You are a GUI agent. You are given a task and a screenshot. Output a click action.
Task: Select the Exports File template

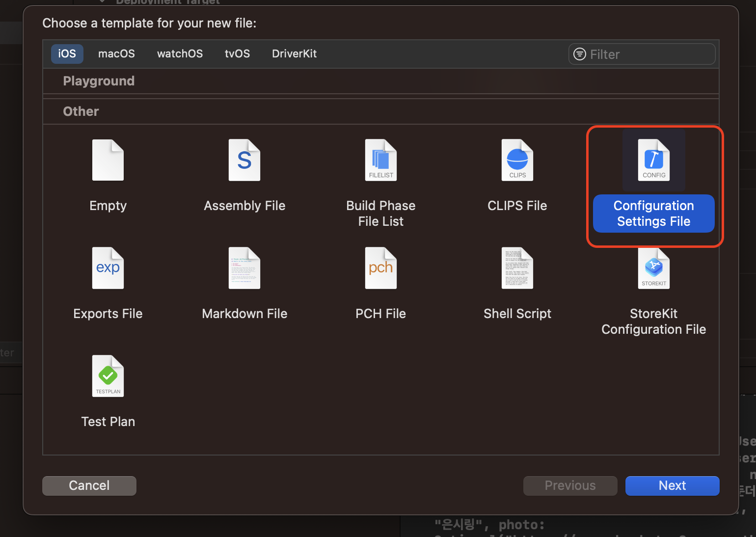(x=108, y=285)
